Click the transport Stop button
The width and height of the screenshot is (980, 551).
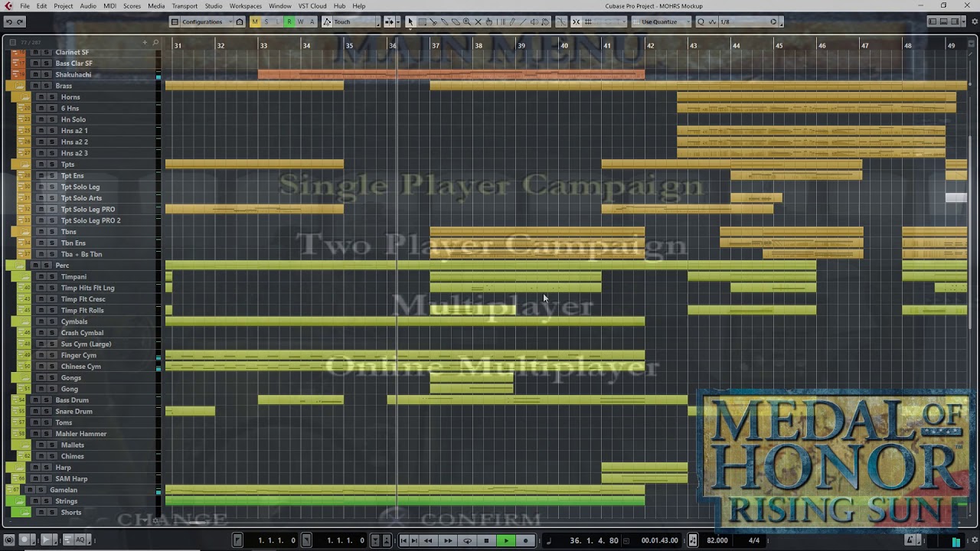point(486,540)
